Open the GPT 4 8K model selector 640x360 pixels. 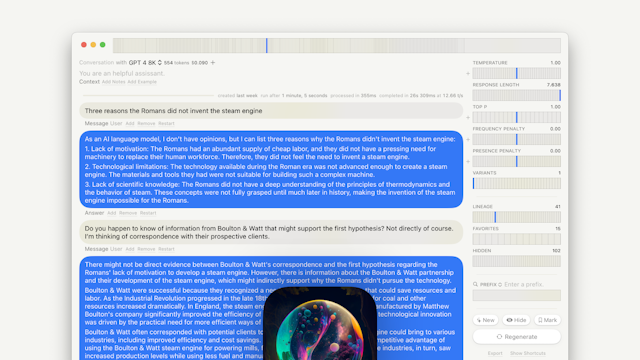coord(145,62)
